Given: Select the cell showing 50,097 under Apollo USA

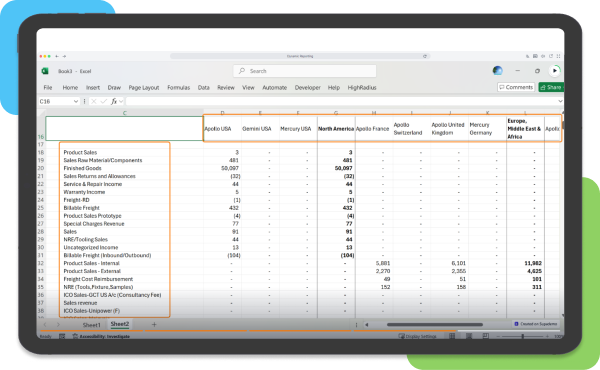Looking at the screenshot, I should pyautogui.click(x=222, y=168).
